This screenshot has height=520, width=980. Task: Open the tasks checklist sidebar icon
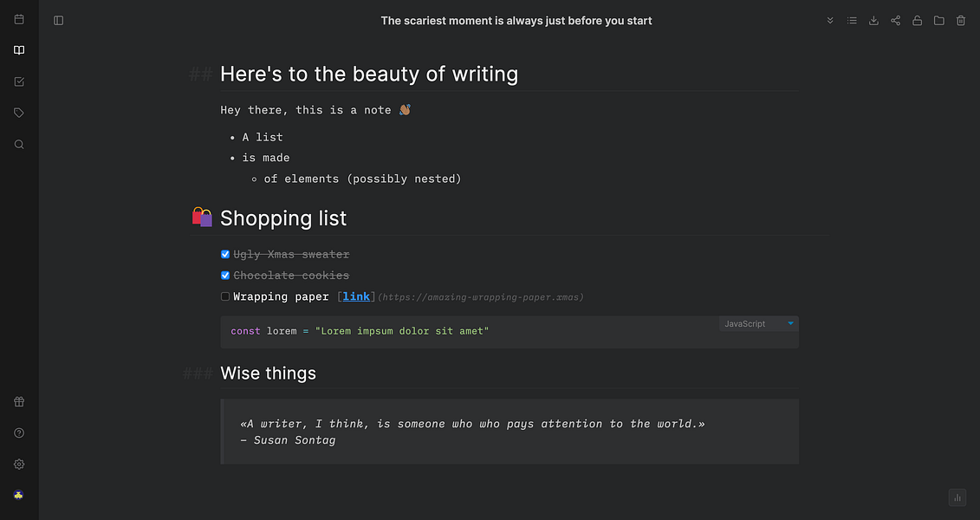(x=19, y=81)
